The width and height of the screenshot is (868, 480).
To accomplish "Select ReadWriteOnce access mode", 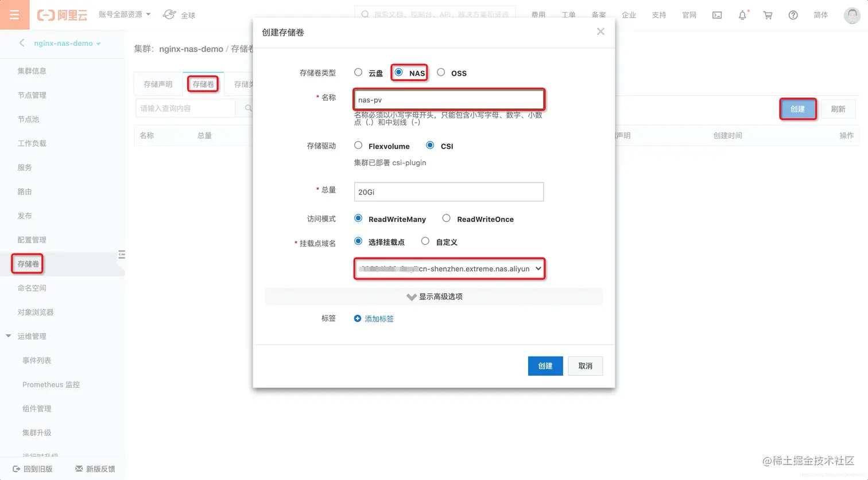I will tap(446, 218).
